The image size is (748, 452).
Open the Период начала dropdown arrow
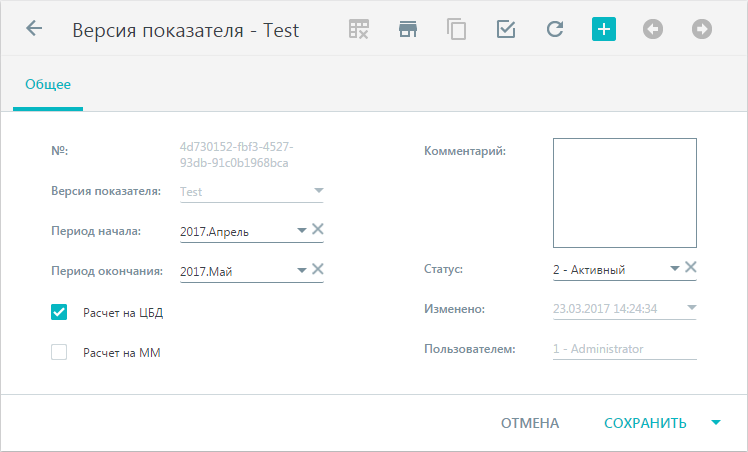tap(301, 230)
